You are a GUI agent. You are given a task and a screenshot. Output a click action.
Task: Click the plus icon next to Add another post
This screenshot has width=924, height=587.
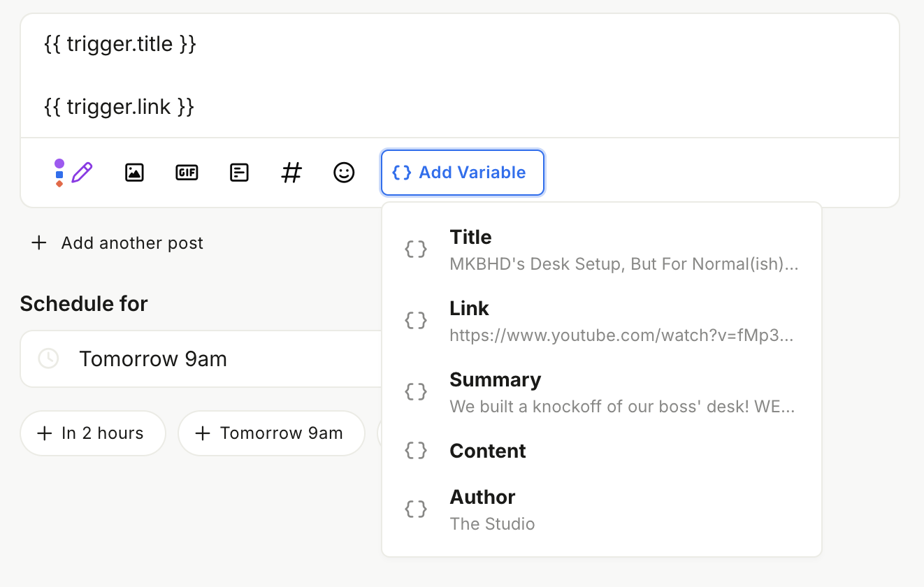(x=39, y=242)
